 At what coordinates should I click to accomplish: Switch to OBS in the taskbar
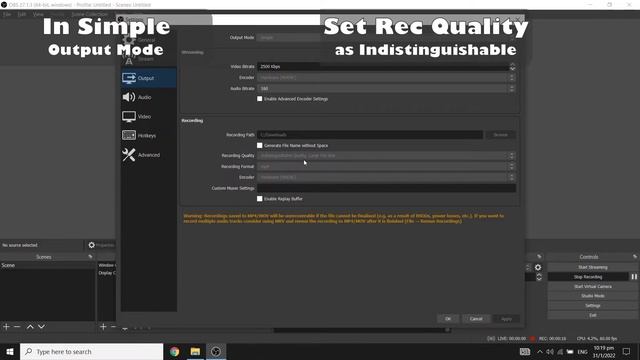tap(216, 351)
